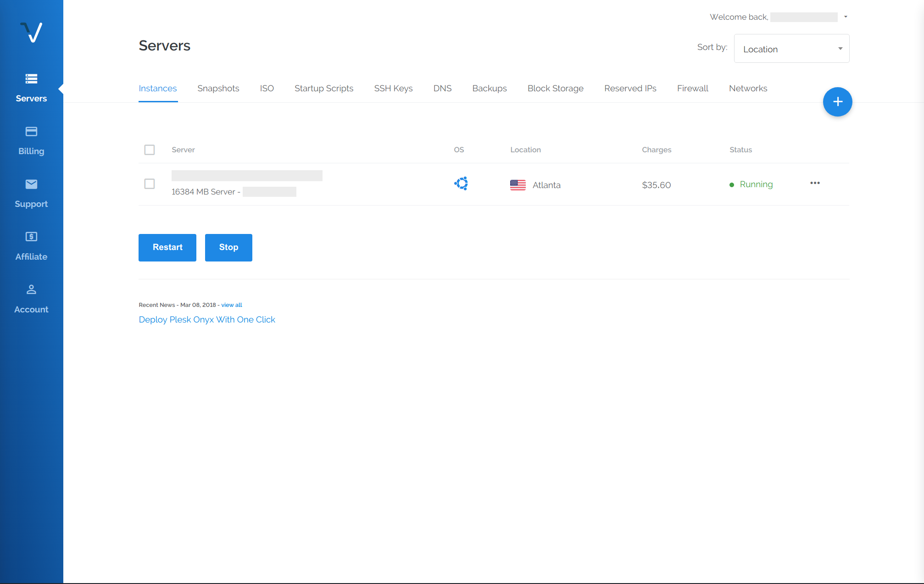This screenshot has width=924, height=584.
Task: Click the US flag icon beside Atlanta
Action: 518,185
